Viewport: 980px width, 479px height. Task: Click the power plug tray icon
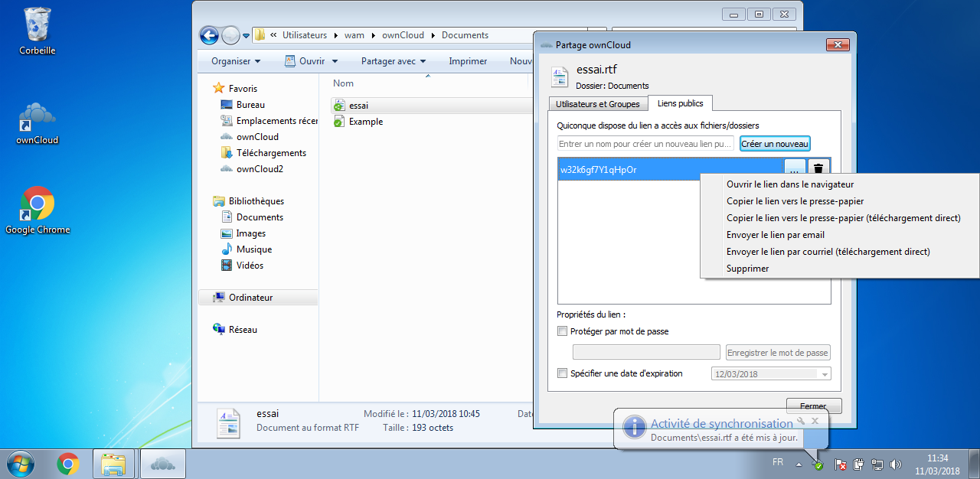point(858,464)
